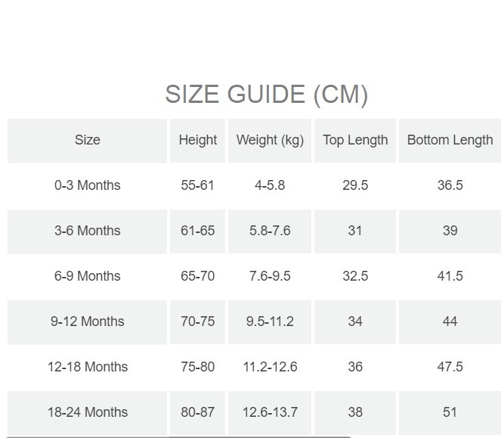Select the 18-24 Months size cell

point(87,412)
